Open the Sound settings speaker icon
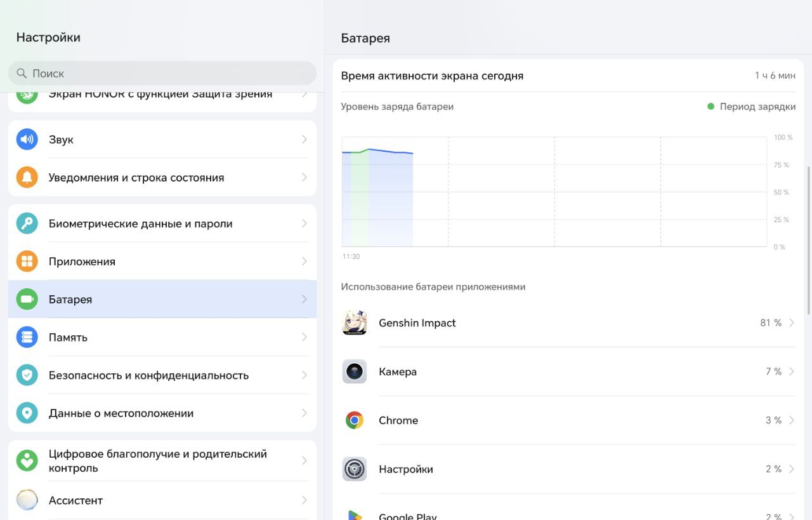 [x=27, y=139]
